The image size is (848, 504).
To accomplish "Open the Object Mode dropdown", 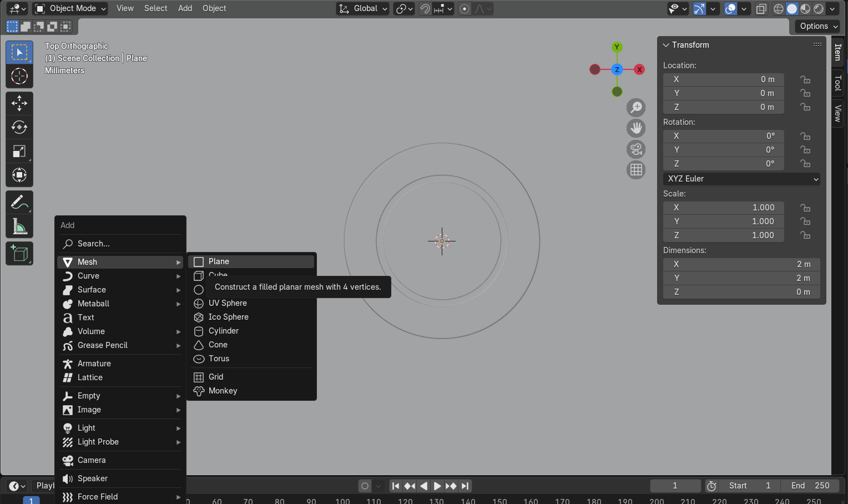I will click(x=70, y=9).
